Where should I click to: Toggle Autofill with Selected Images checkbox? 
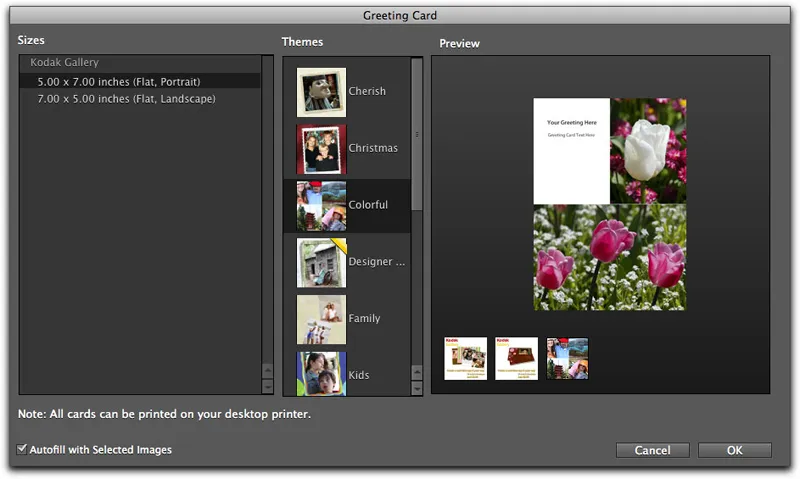pos(22,449)
